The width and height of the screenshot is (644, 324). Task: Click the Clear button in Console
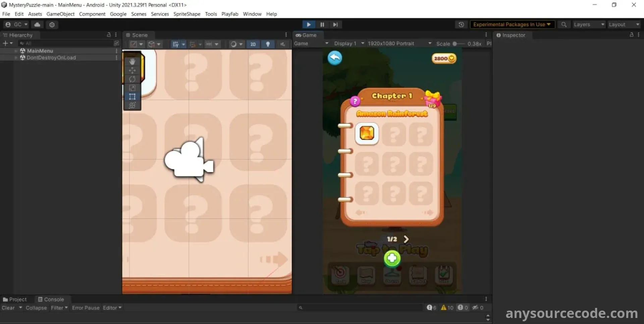point(8,308)
